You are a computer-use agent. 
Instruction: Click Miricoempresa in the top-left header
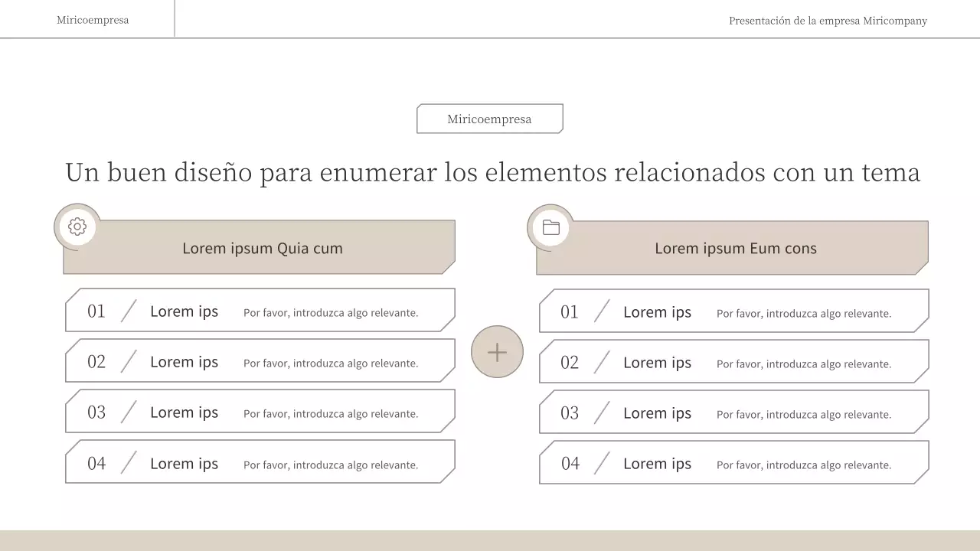tap(93, 20)
